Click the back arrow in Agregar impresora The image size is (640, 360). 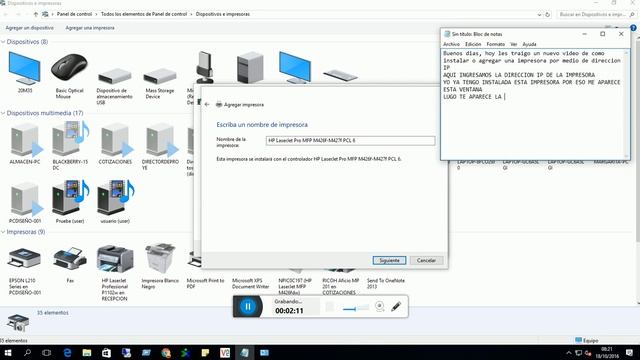(207, 104)
